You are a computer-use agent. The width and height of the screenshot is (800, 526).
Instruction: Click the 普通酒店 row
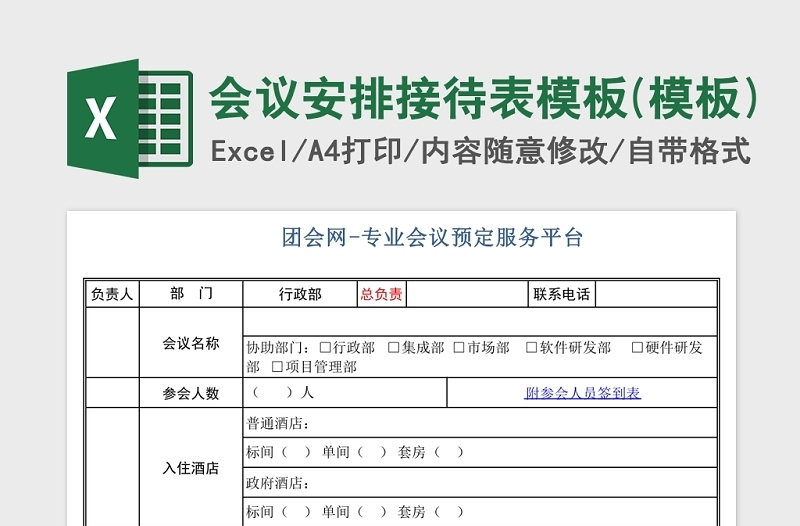click(480, 423)
